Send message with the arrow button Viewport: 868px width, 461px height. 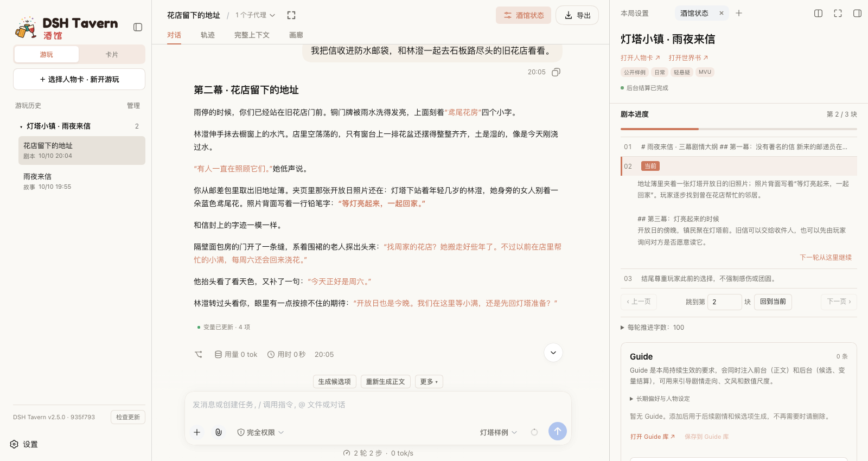(x=558, y=432)
